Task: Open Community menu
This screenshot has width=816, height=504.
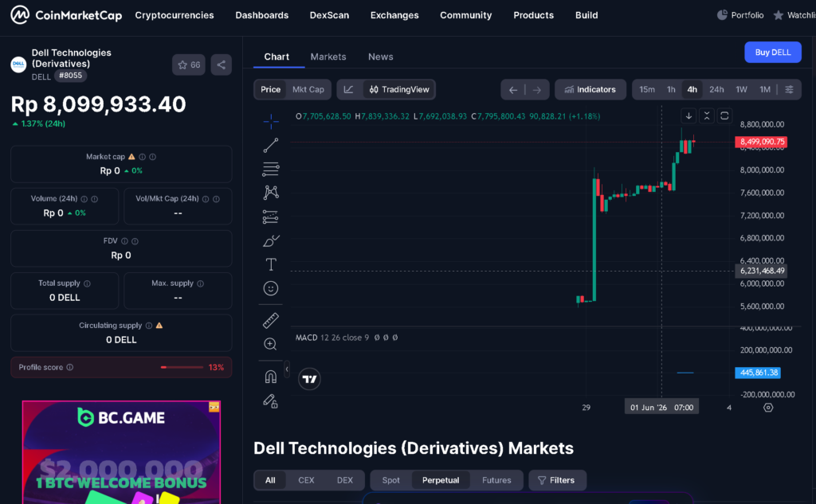Action: point(465,15)
